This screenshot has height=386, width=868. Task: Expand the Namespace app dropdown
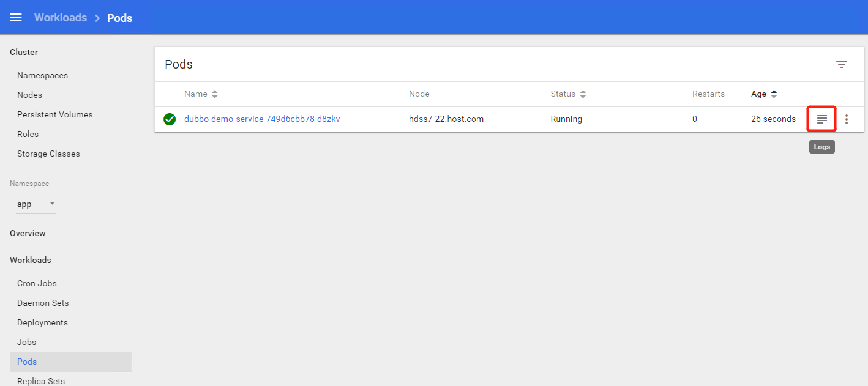click(x=52, y=204)
